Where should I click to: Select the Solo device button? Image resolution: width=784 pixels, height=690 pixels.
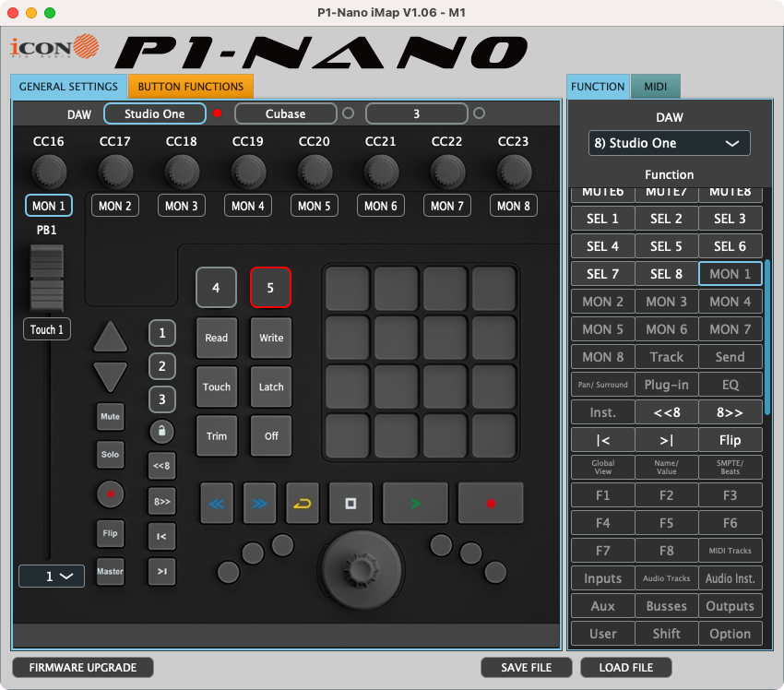(x=111, y=455)
